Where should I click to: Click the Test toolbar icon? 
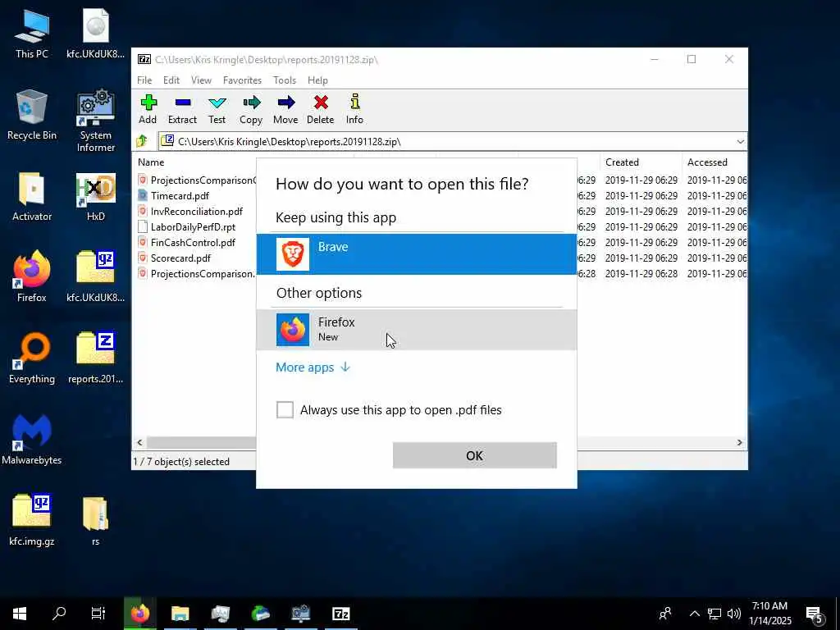click(217, 109)
